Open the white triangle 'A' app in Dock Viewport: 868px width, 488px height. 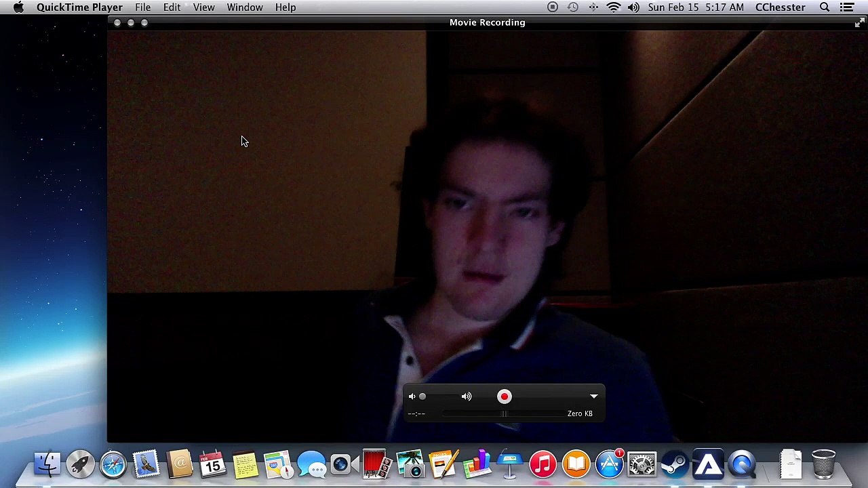click(x=708, y=465)
